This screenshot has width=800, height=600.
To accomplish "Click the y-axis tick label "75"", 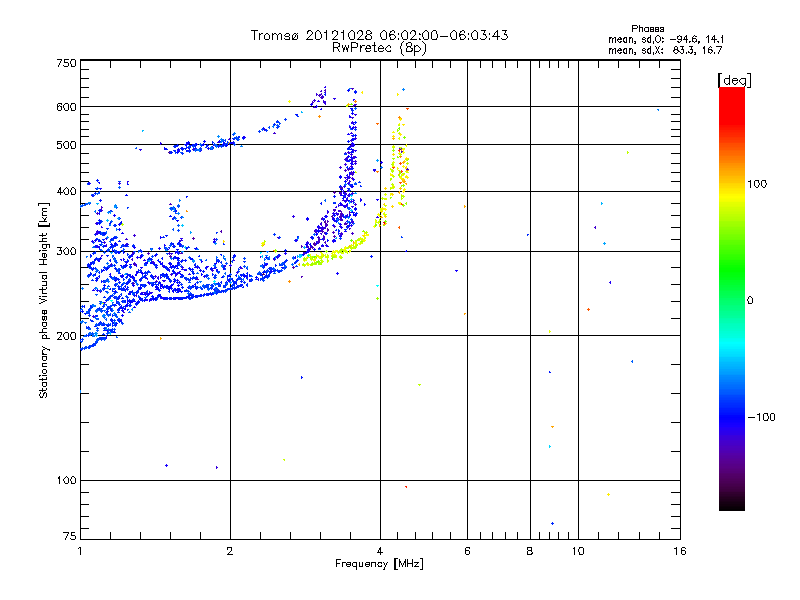I will click(70, 536).
